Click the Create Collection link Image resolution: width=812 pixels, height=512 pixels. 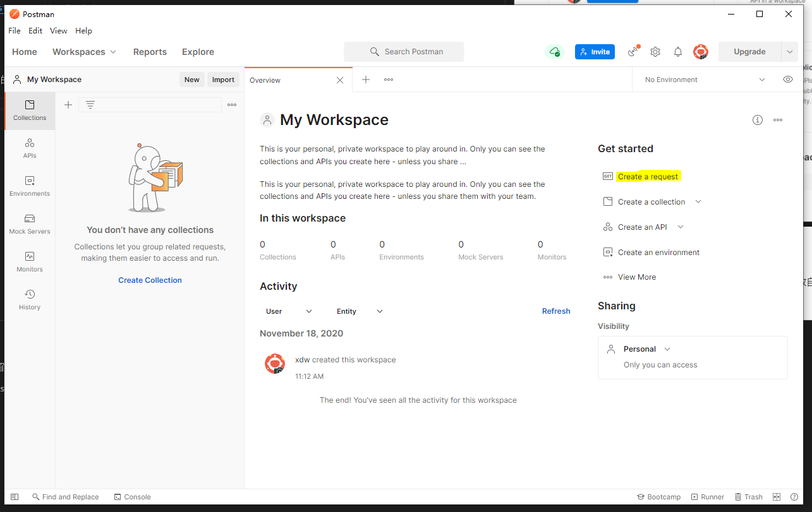(x=150, y=280)
